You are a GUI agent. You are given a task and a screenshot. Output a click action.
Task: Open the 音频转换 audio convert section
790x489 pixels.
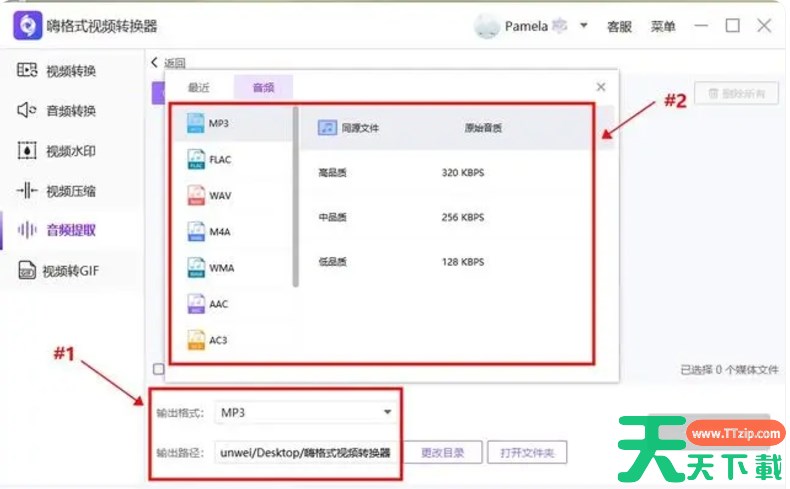70,111
